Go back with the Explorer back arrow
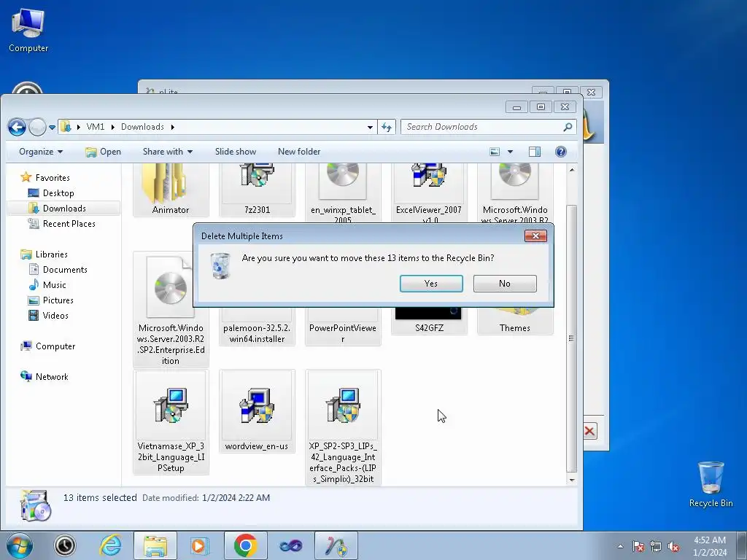The image size is (747, 560). point(18,127)
